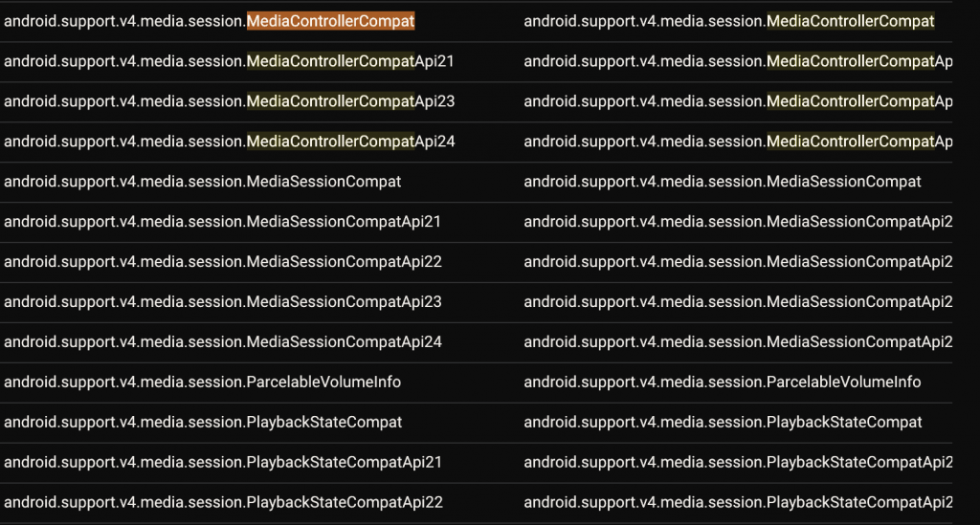Select PlaybackStateCompatApi22 in the left column
Screen dimensions: 980x525
223,502
